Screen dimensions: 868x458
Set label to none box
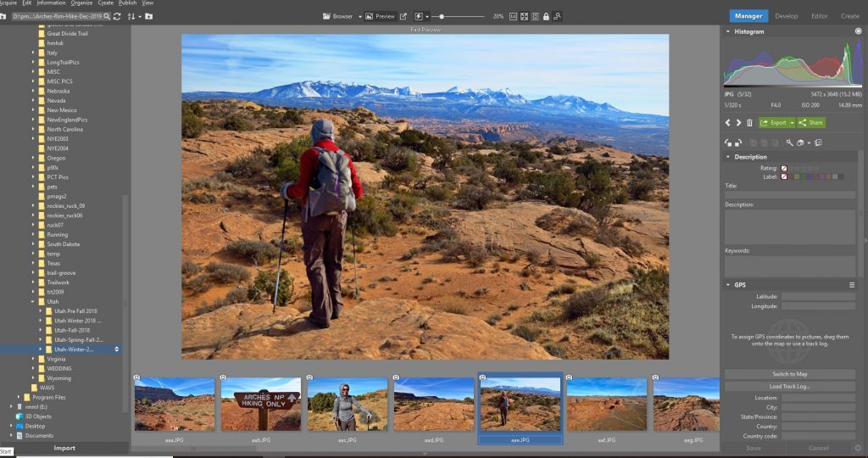[x=784, y=176]
